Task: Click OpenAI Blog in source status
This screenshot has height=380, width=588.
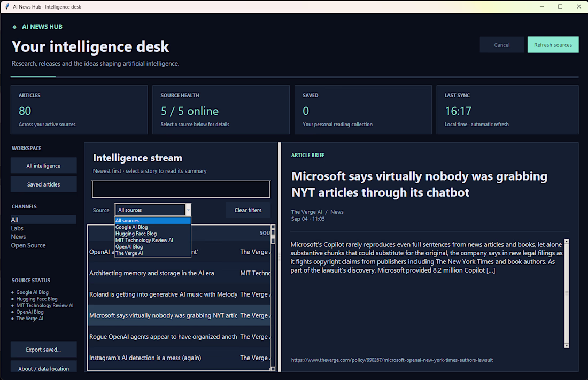Action: click(x=29, y=312)
